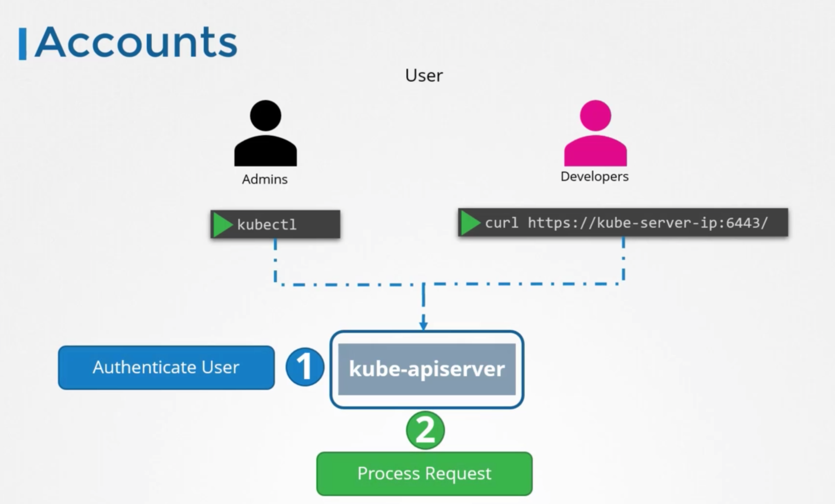Select the green number 2 circle
Image resolution: width=835 pixels, height=504 pixels.
point(425,430)
